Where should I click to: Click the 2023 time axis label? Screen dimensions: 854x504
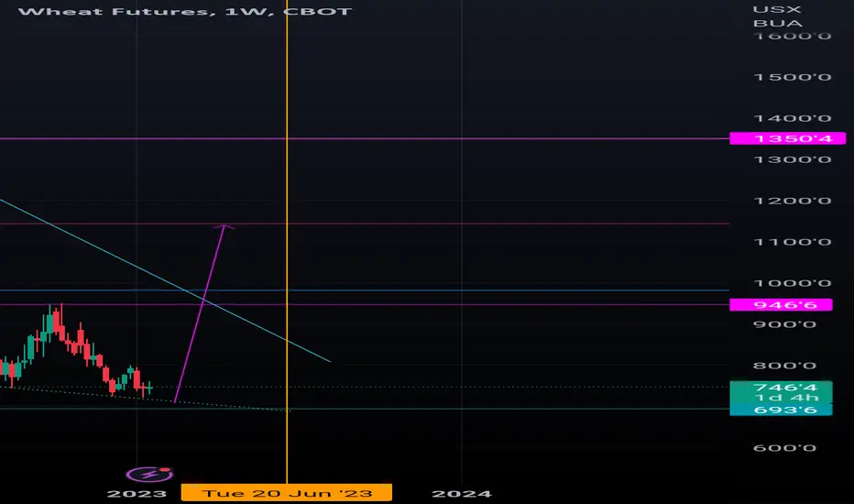[137, 494]
